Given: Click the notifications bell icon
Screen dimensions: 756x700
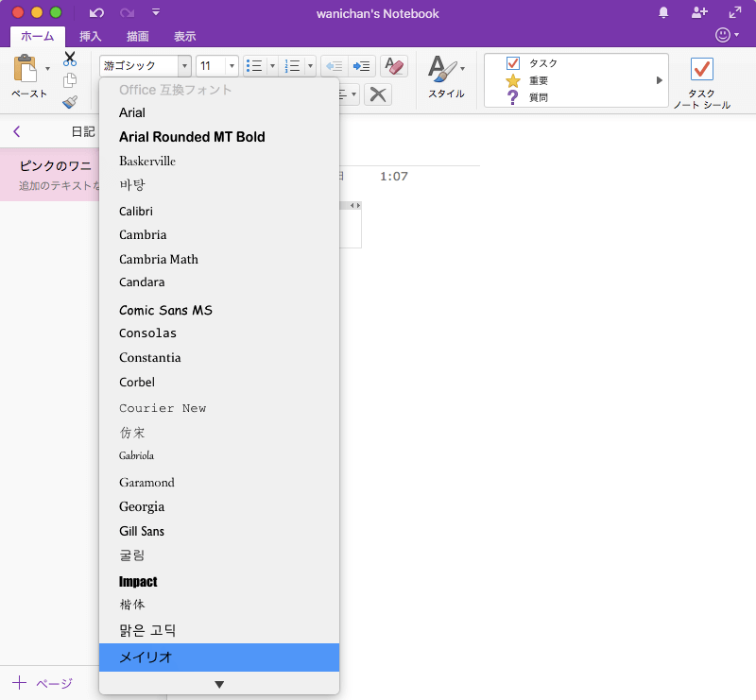Looking at the screenshot, I should 663,13.
